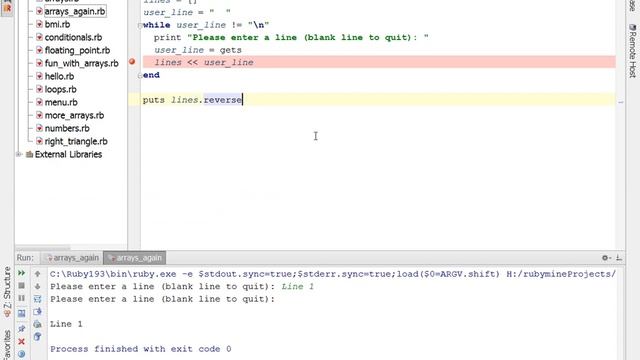The height and width of the screenshot is (360, 640).
Task: Pin the current Run tab
Action: [x=22, y=329]
